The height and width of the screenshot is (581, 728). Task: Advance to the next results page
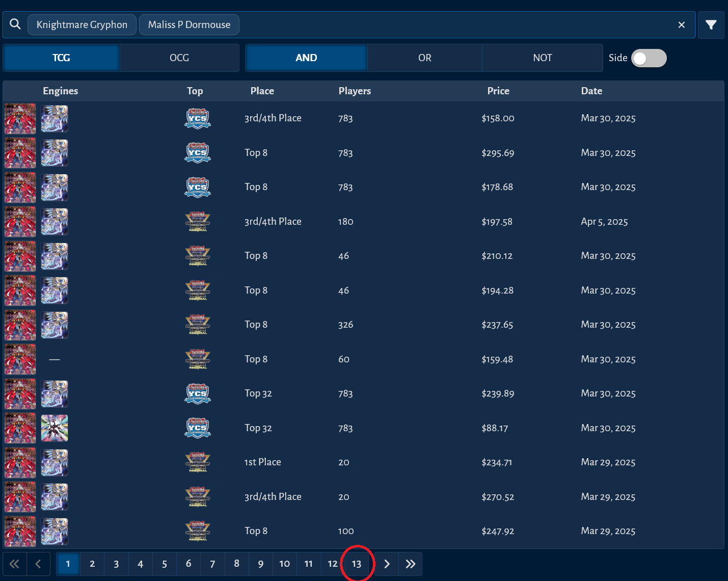[387, 564]
